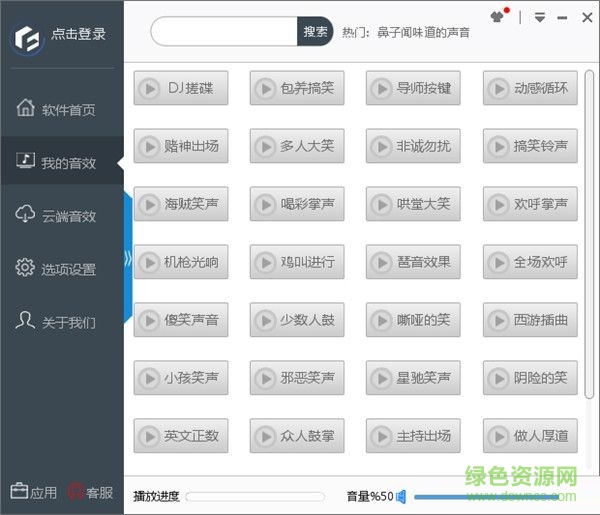Play the 星驰笑声 sound effect
The image size is (600, 515).
[x=413, y=378]
